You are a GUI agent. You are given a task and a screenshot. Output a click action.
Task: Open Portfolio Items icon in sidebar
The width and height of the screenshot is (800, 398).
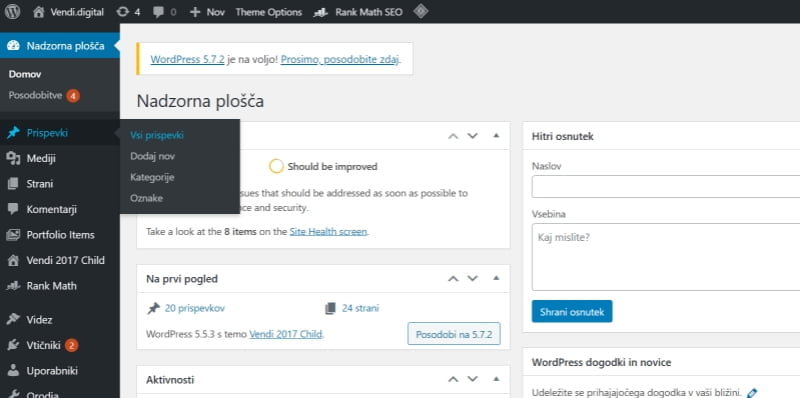click(x=13, y=235)
